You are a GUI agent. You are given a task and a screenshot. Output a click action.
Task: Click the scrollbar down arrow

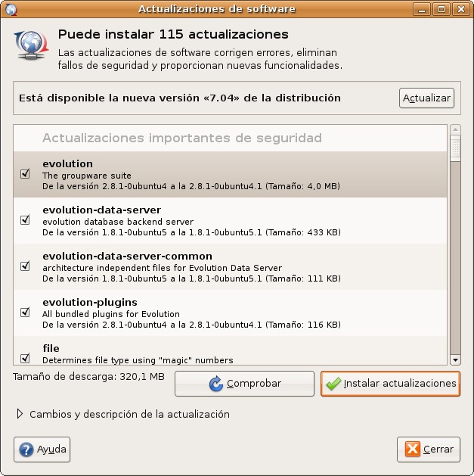click(x=455, y=359)
